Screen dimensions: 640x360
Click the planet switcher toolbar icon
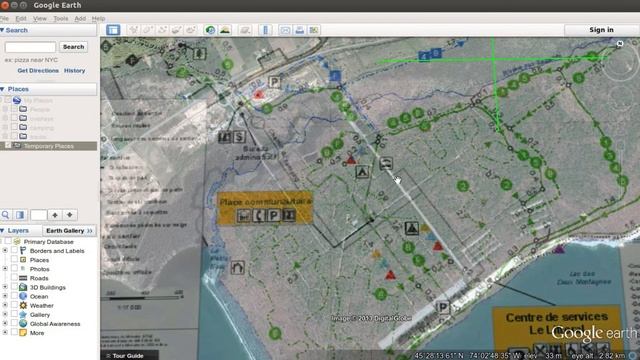pyautogui.click(x=245, y=30)
